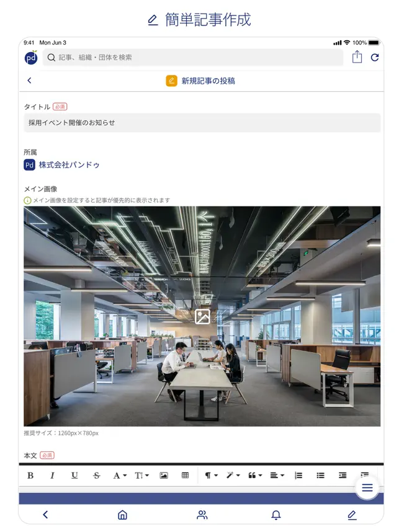Insert an image via toolbar image icon

click(x=164, y=476)
